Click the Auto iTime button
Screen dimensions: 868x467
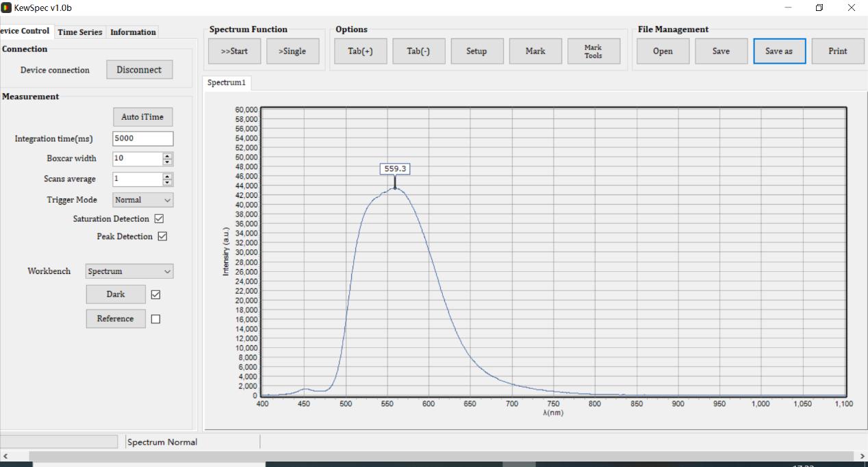pos(142,117)
